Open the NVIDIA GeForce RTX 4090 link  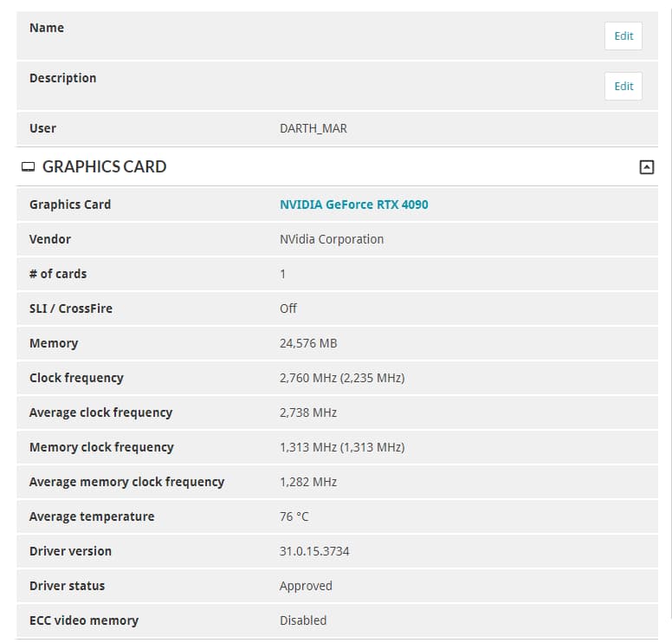tap(353, 205)
